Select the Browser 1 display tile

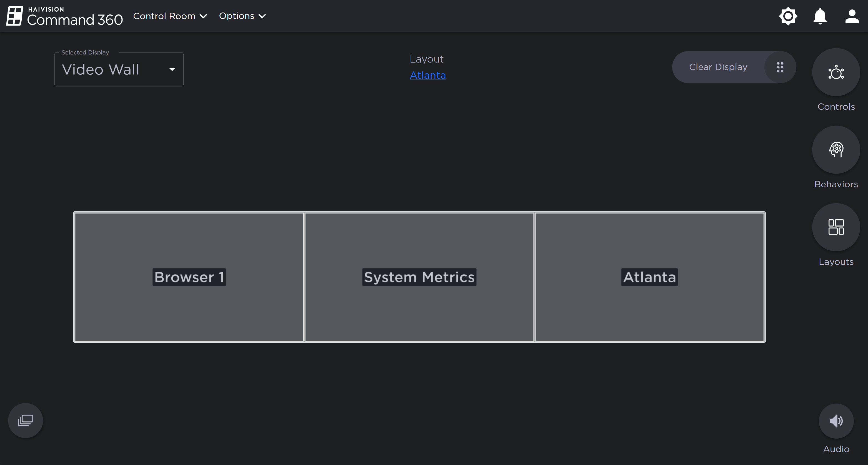coord(189,277)
